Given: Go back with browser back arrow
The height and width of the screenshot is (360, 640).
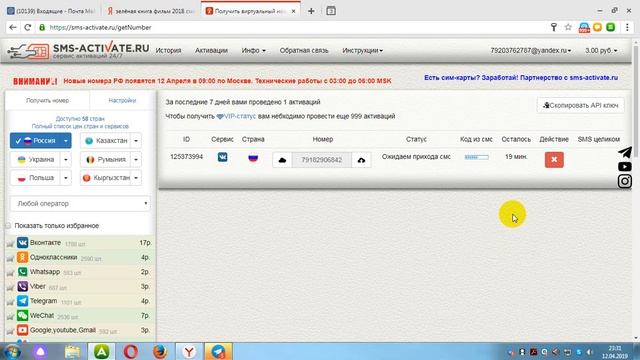Looking at the screenshot, I should [x=13, y=27].
